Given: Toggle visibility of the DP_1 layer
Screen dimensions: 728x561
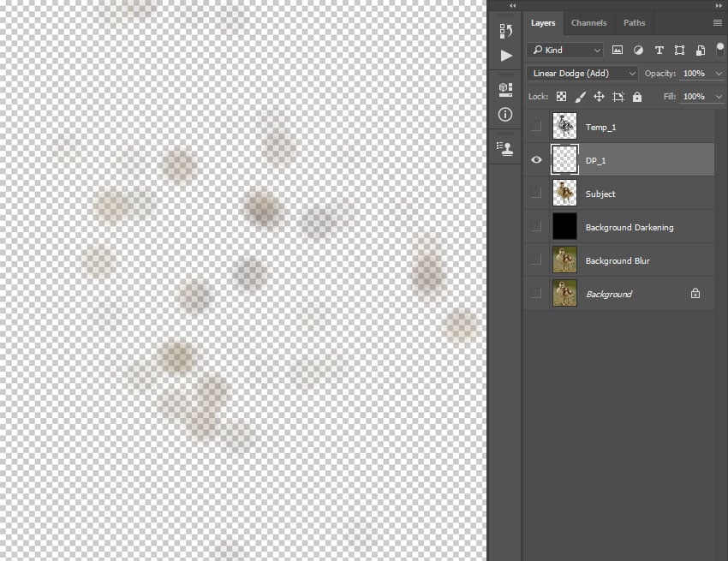Looking at the screenshot, I should click(536, 160).
